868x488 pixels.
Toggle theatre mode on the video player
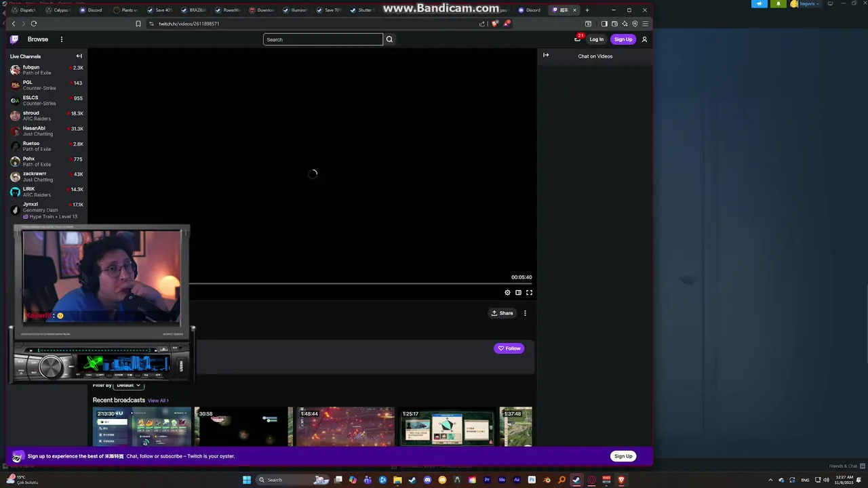[518, 292]
